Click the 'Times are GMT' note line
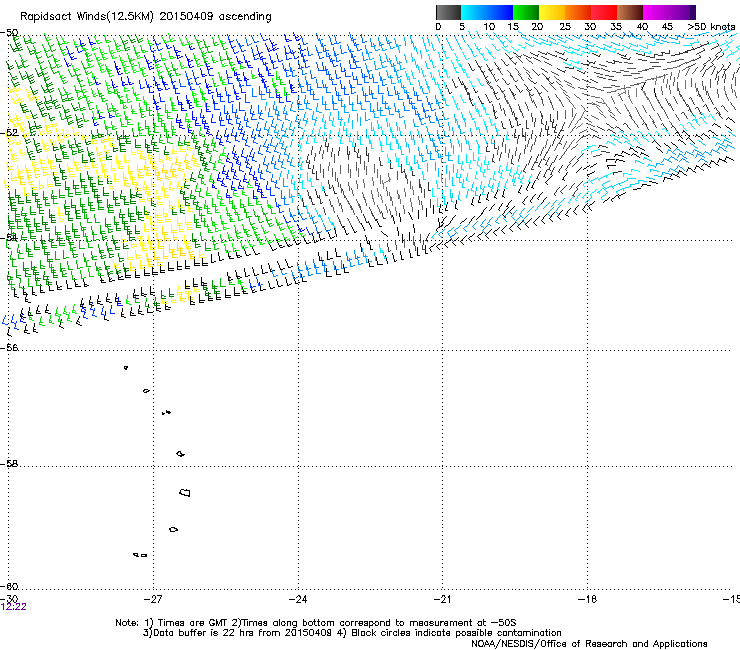 (x=316, y=623)
